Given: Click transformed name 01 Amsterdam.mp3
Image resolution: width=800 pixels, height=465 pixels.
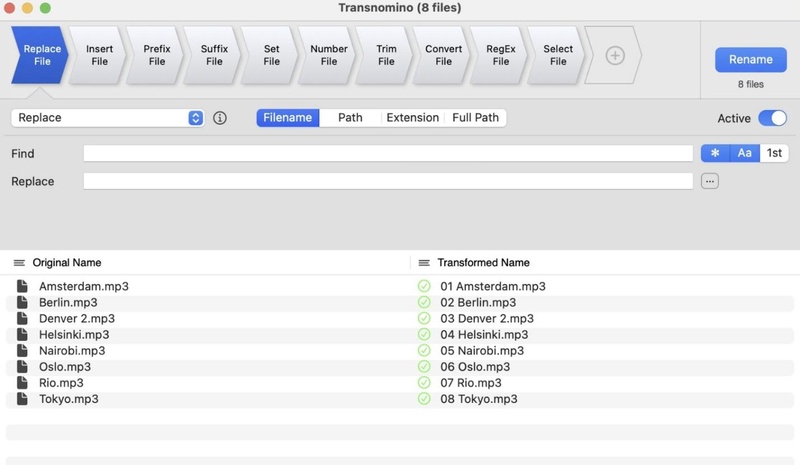Looking at the screenshot, I should coord(493,286).
